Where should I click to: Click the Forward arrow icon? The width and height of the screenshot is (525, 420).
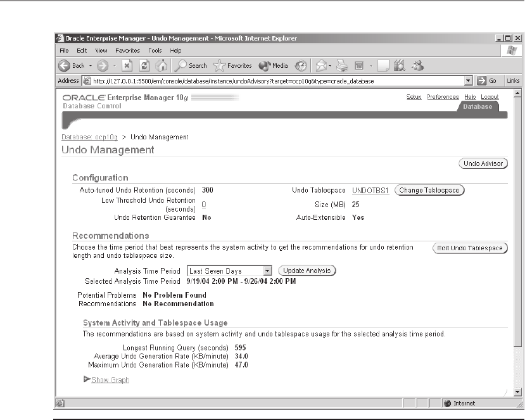tap(103, 66)
